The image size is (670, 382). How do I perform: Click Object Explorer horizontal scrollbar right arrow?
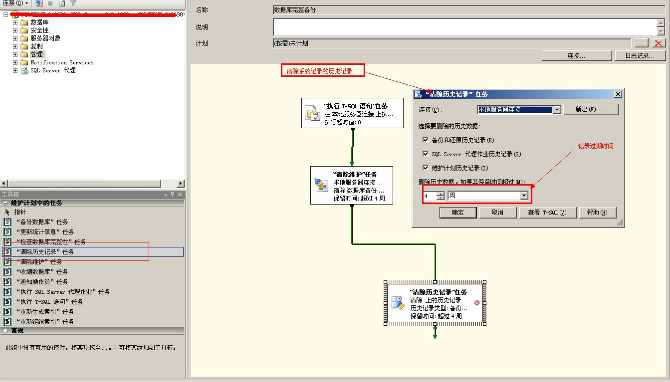point(181,183)
